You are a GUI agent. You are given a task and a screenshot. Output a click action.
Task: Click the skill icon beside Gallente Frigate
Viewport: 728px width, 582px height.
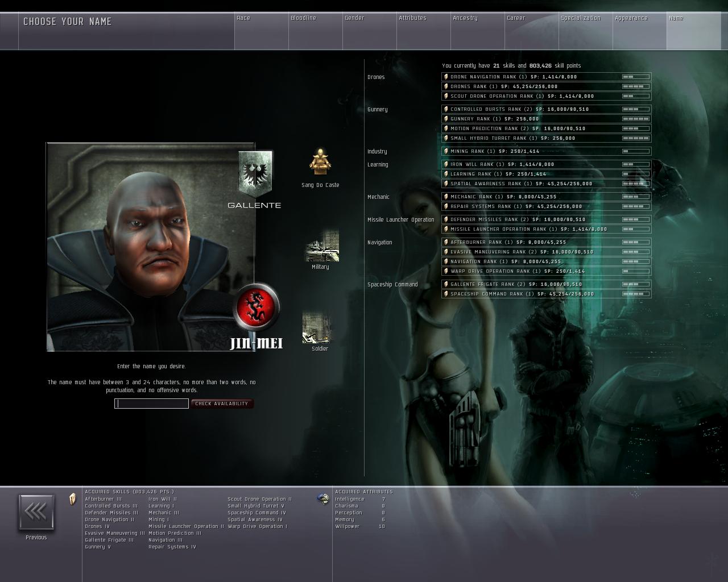tap(446, 284)
